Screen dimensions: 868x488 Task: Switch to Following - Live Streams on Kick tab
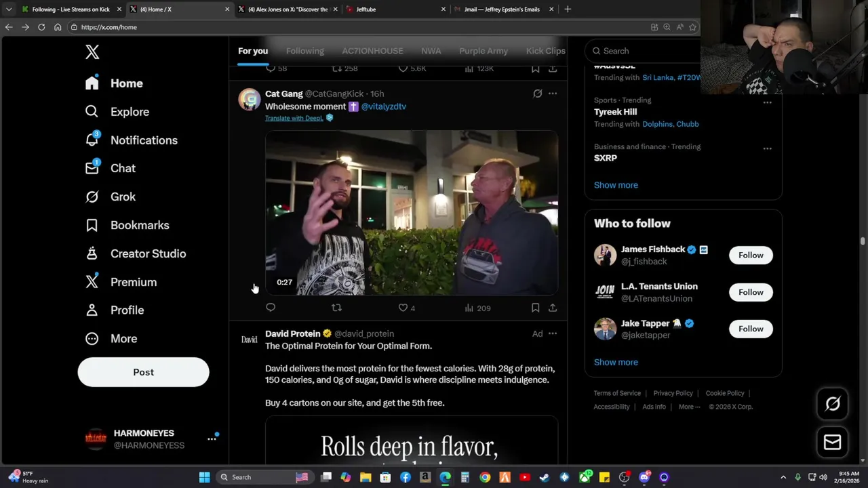click(71, 9)
